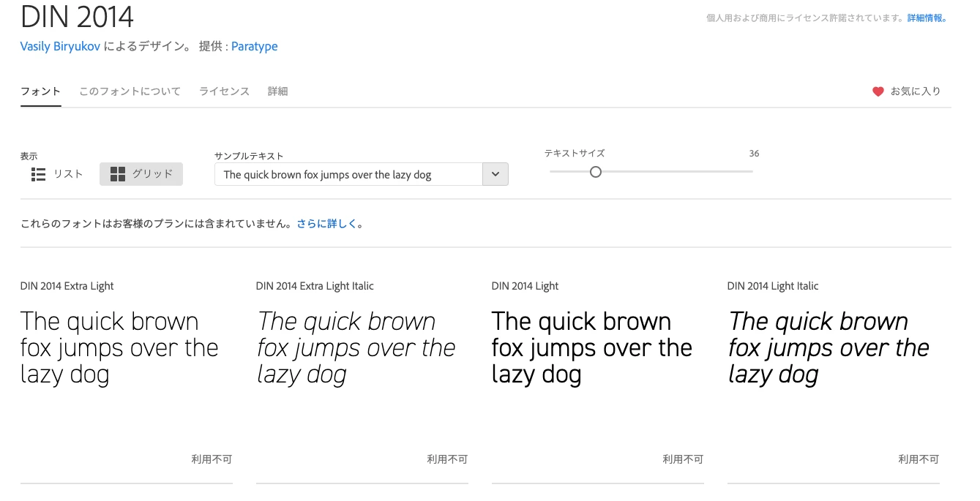Open the 詳細 tab
This screenshot has width=980, height=501.
click(x=278, y=91)
